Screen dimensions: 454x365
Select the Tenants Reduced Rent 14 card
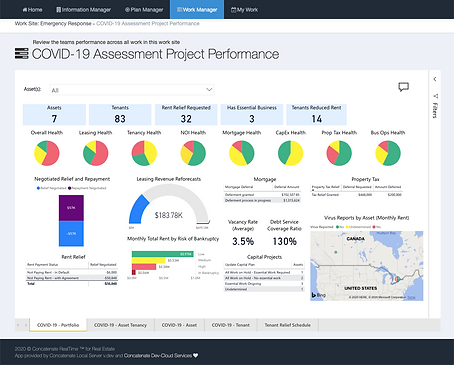[316, 114]
